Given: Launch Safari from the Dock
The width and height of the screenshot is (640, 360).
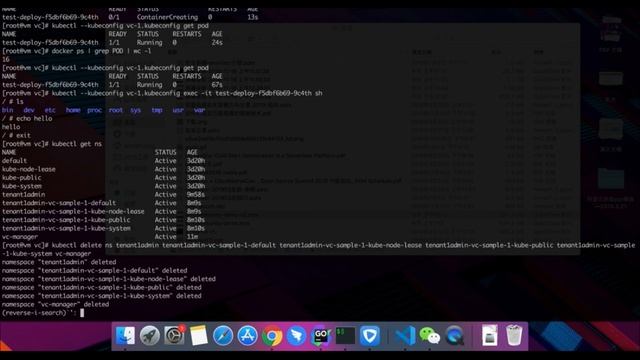Looking at the screenshot, I should pos(223,336).
